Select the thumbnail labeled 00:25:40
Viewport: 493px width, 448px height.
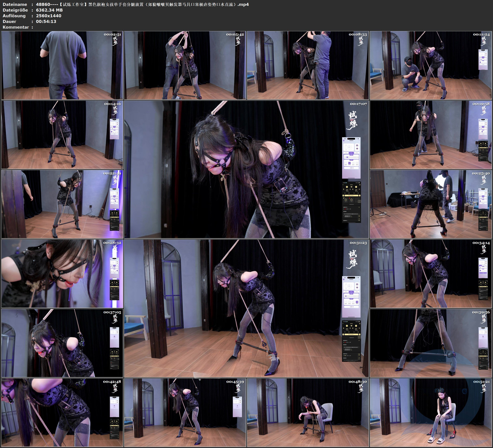pyautogui.click(x=431, y=204)
